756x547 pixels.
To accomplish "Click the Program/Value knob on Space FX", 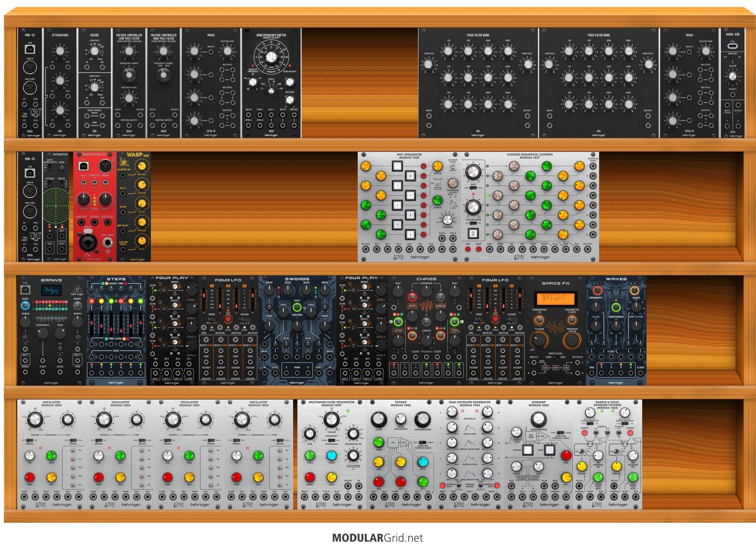I will tap(572, 340).
